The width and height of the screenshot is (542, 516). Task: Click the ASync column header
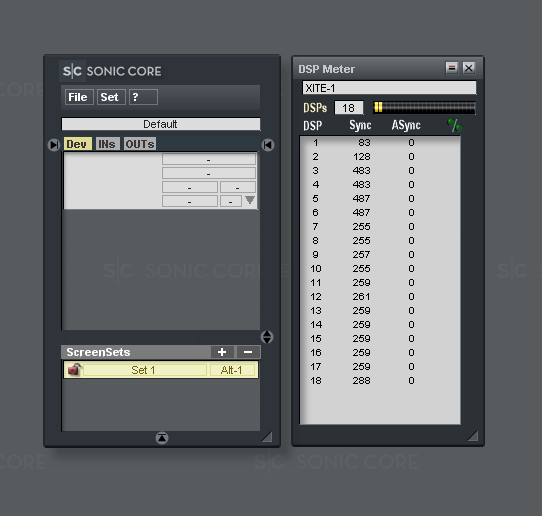point(406,125)
